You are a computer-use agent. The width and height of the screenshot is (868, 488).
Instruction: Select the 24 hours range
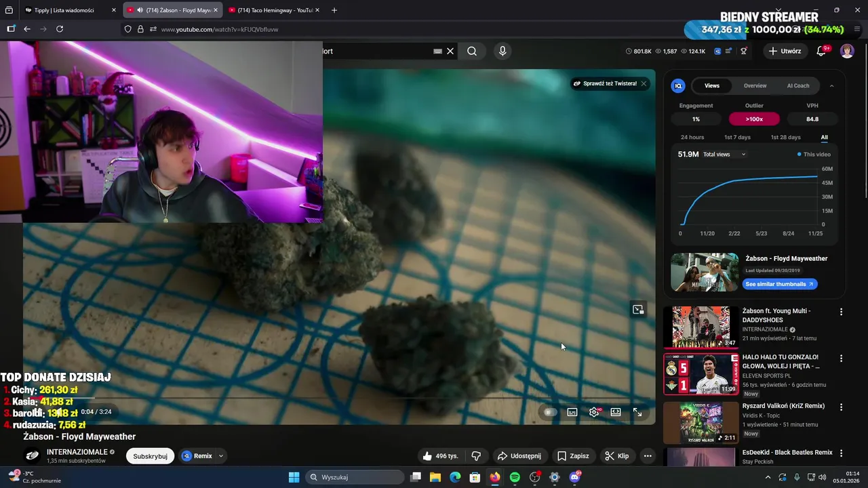[x=692, y=138]
